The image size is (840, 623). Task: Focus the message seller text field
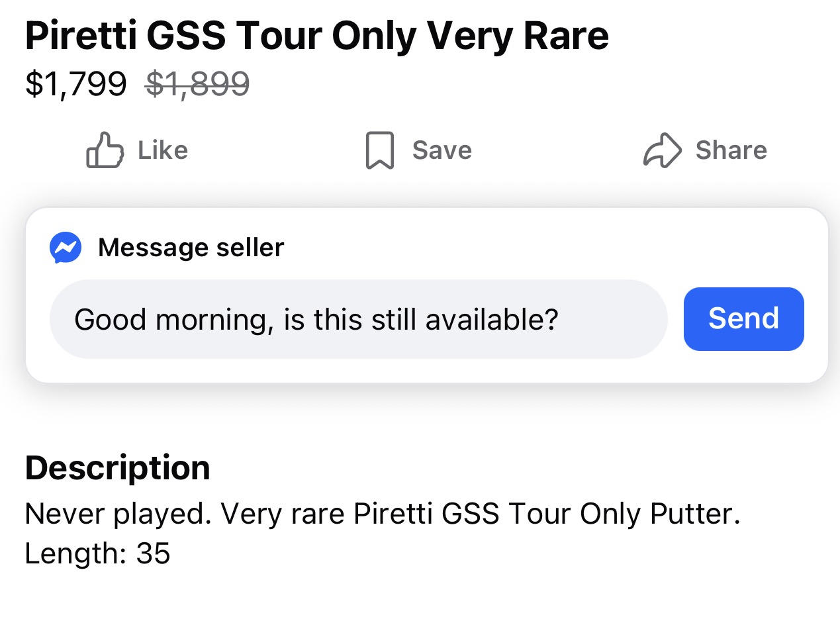pos(358,319)
